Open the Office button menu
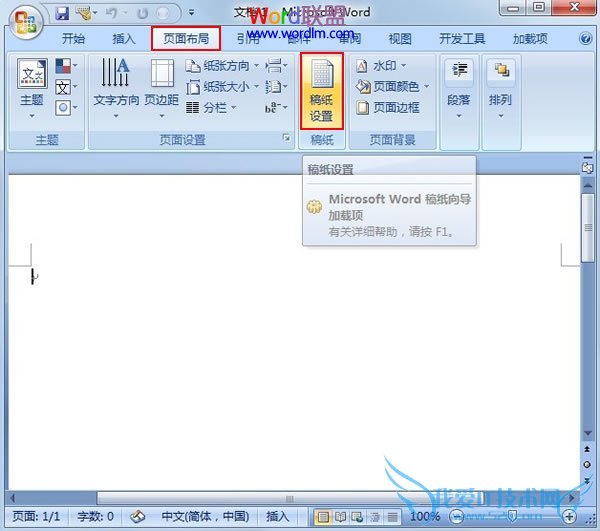 point(26,23)
